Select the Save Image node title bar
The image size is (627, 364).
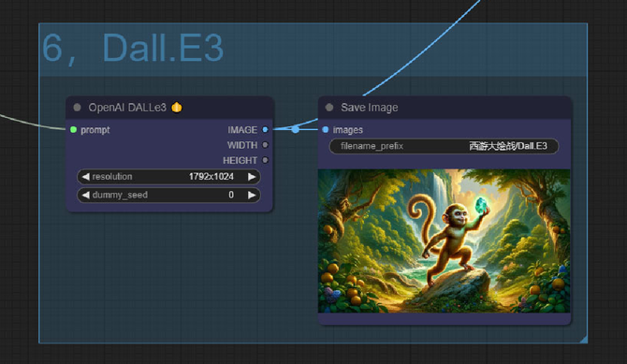(445, 108)
